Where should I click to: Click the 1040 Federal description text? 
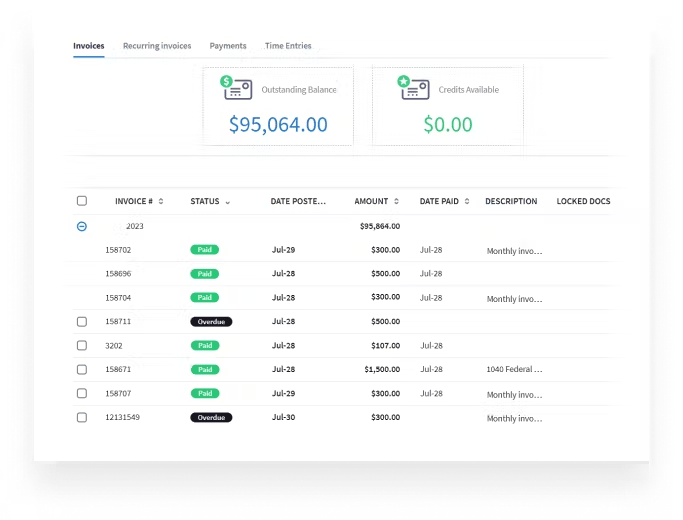pos(514,369)
